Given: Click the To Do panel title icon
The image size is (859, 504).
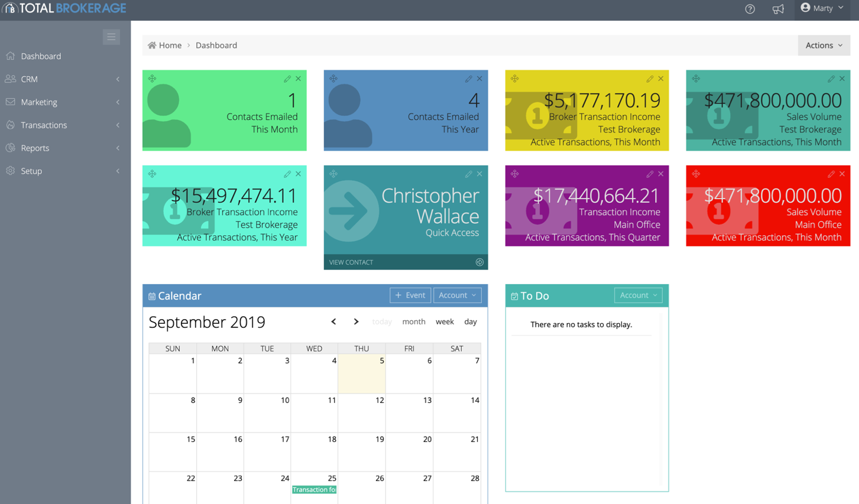Looking at the screenshot, I should [514, 297].
